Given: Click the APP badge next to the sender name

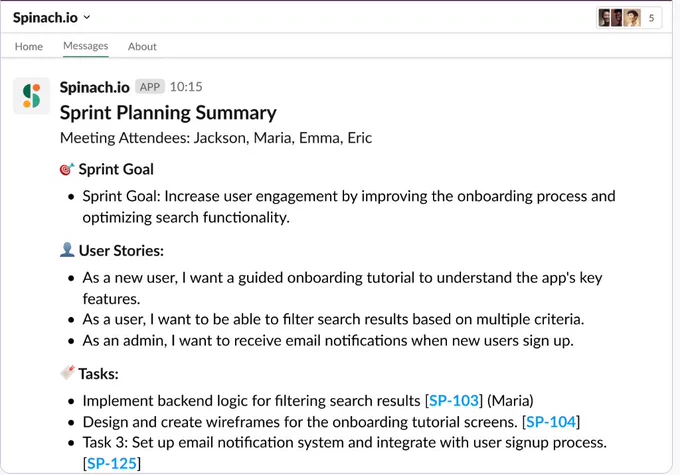Looking at the screenshot, I should 150,87.
